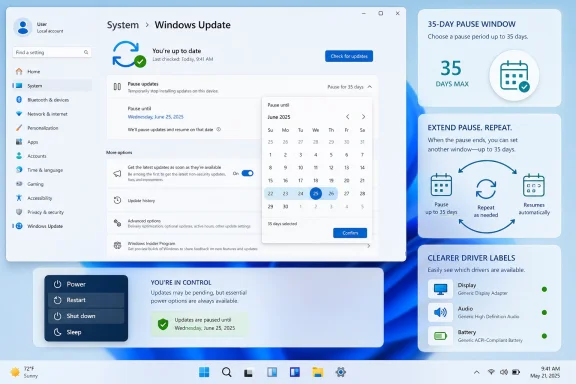Click the Find a setting search box
The image size is (576, 384).
(52, 52)
